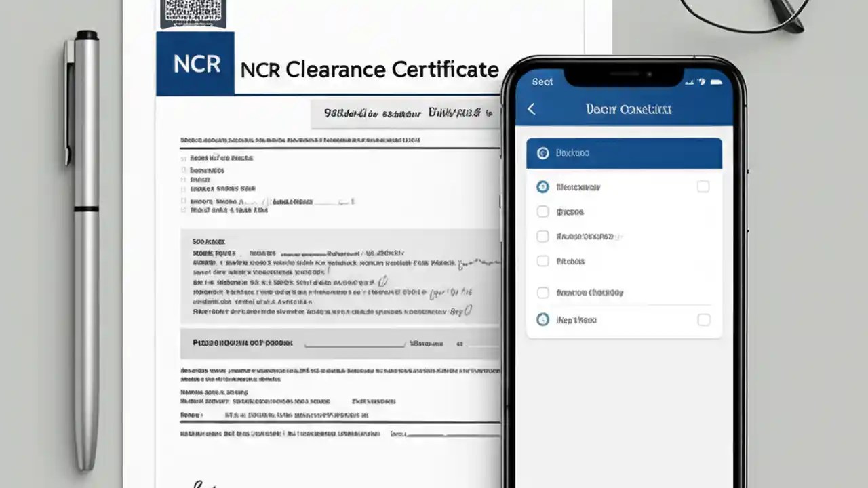Screen dimensions: 868x488
Task: Enable the second checklist item's checkbox
Action: (542, 211)
